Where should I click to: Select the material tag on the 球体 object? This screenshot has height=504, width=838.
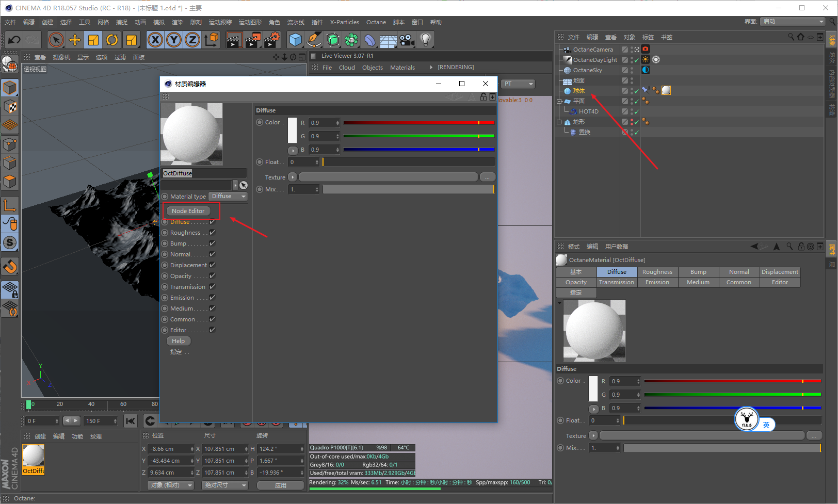[666, 90]
